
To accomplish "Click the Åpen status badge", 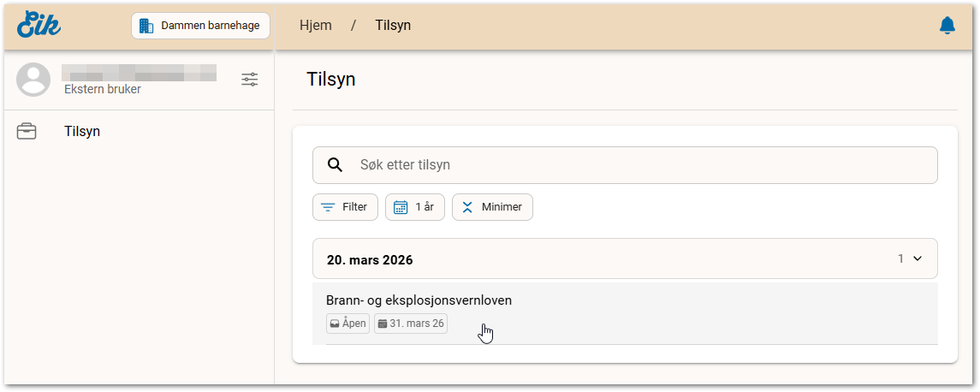I will [x=348, y=324].
